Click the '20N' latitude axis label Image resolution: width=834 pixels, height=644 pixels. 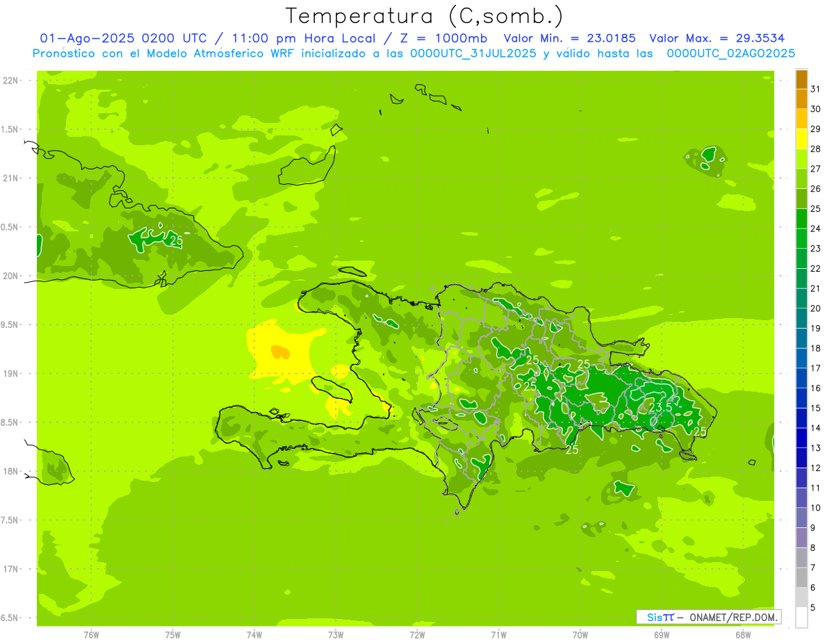(10, 276)
